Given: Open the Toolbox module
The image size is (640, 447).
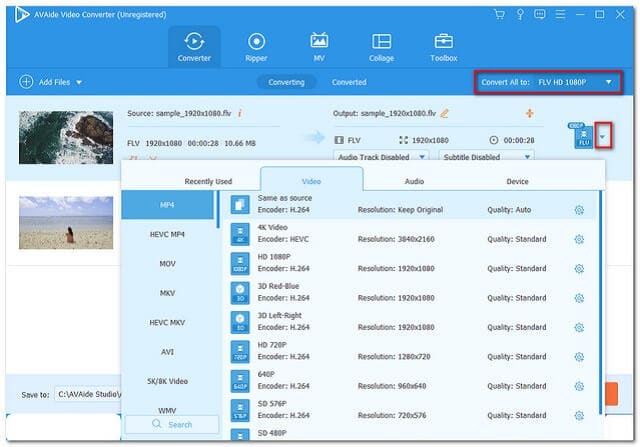Looking at the screenshot, I should click(x=444, y=47).
